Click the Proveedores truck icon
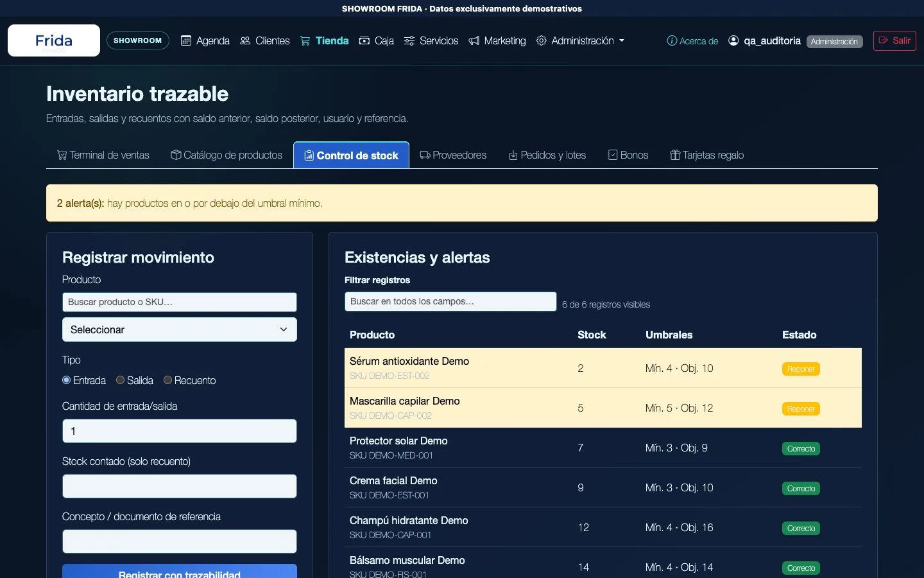Image resolution: width=924 pixels, height=578 pixels. click(425, 155)
